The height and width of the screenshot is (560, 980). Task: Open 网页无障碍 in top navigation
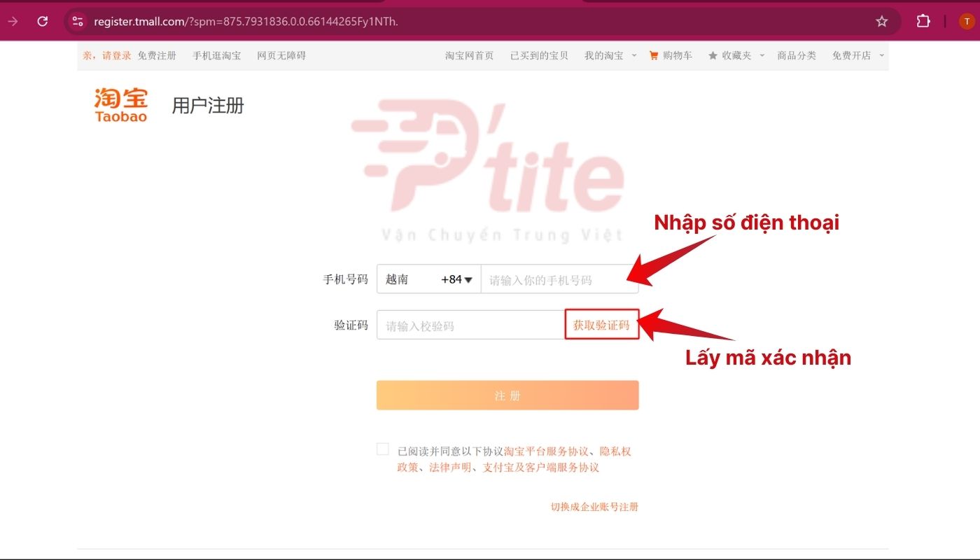point(281,55)
